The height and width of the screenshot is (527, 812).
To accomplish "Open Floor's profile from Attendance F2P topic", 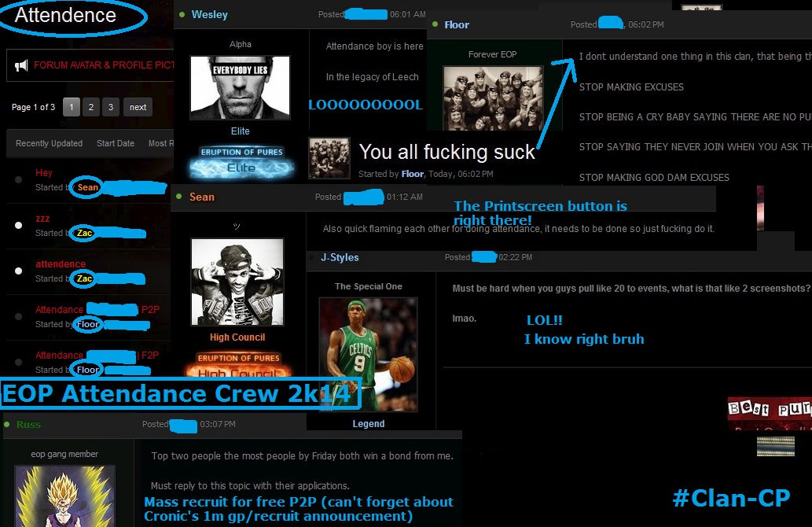I will click(88, 370).
